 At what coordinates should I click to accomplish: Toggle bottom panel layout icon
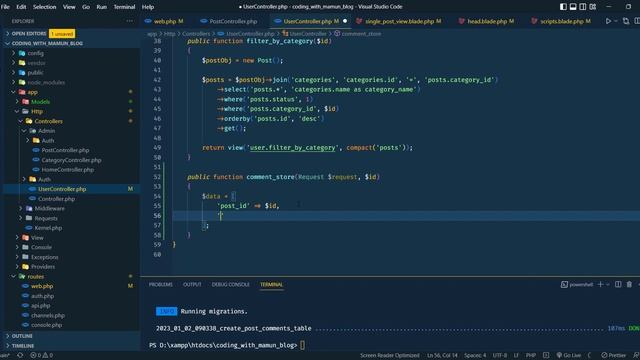pyautogui.click(x=573, y=7)
